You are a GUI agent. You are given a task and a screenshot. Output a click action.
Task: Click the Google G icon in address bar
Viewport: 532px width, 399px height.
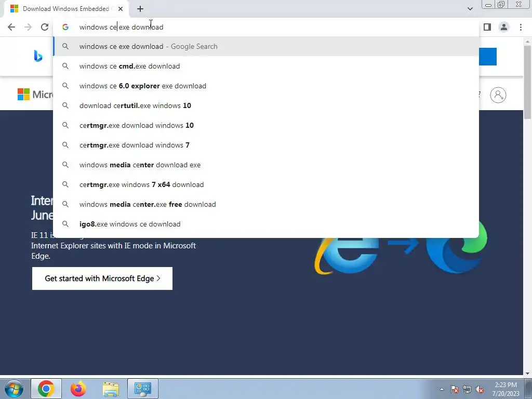tap(65, 27)
